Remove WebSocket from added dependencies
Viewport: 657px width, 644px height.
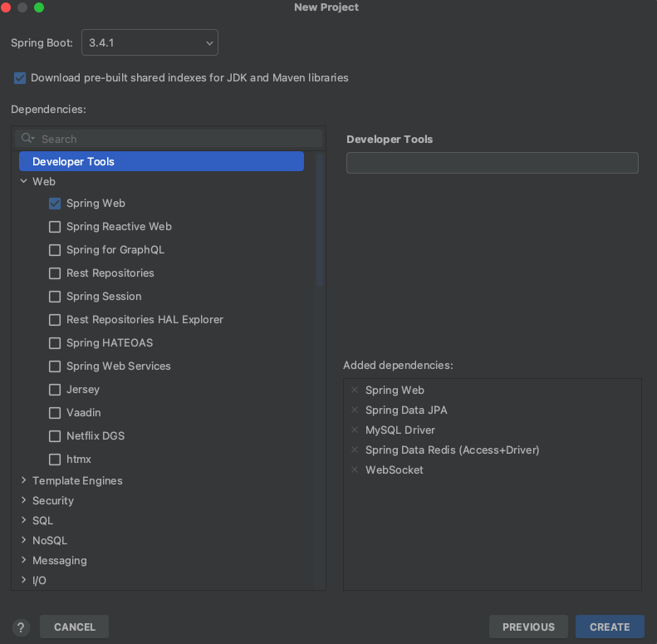355,469
